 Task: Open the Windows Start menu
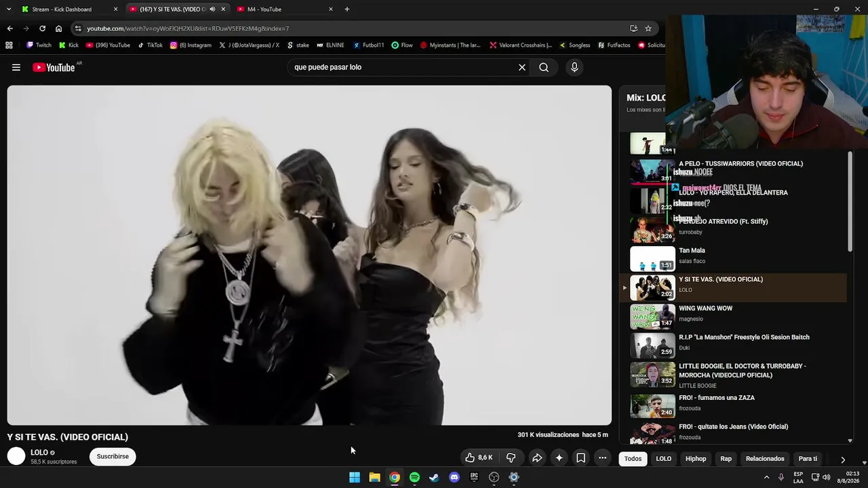click(x=355, y=477)
